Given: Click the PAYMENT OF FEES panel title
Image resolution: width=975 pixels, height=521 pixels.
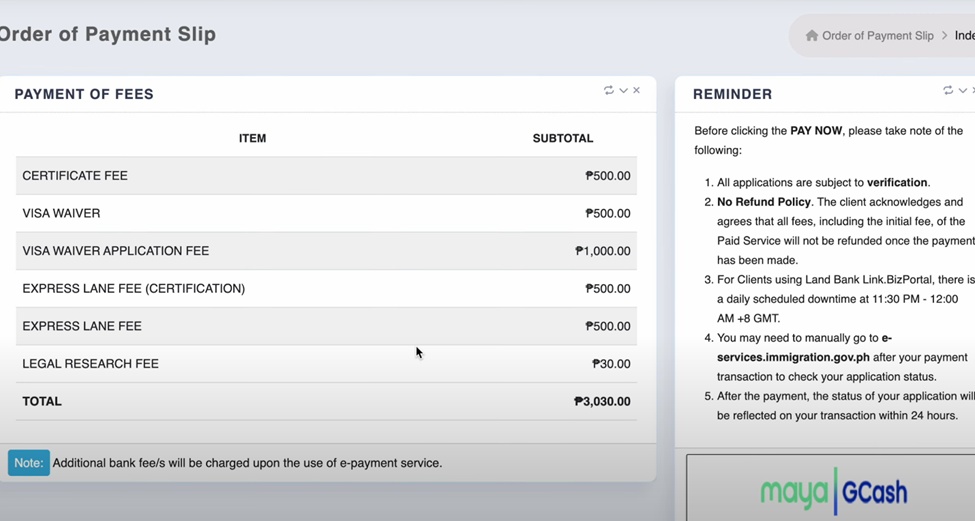Looking at the screenshot, I should pyautogui.click(x=84, y=95).
